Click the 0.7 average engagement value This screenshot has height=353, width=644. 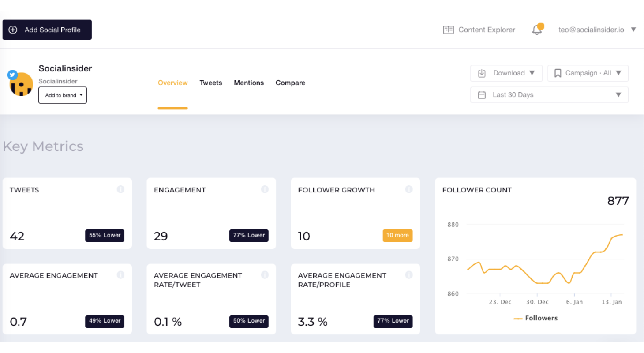click(x=18, y=322)
